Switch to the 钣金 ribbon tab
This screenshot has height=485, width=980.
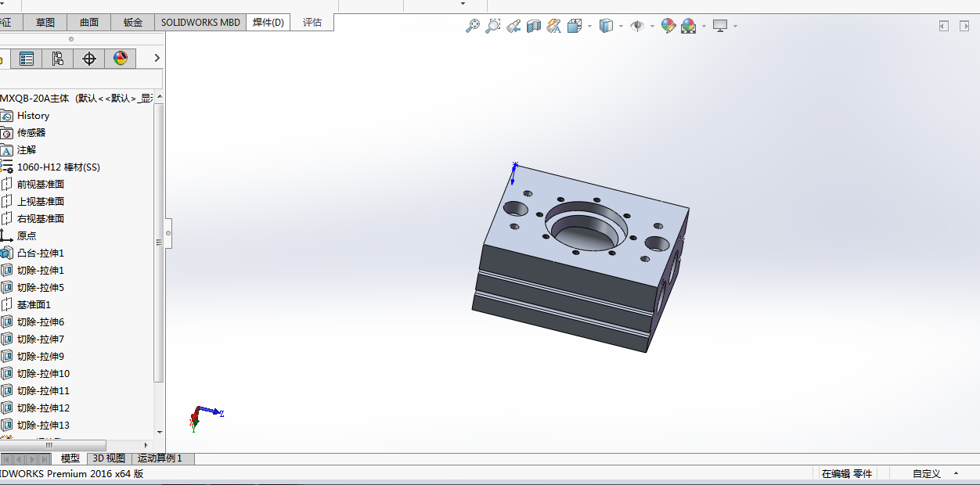click(133, 23)
